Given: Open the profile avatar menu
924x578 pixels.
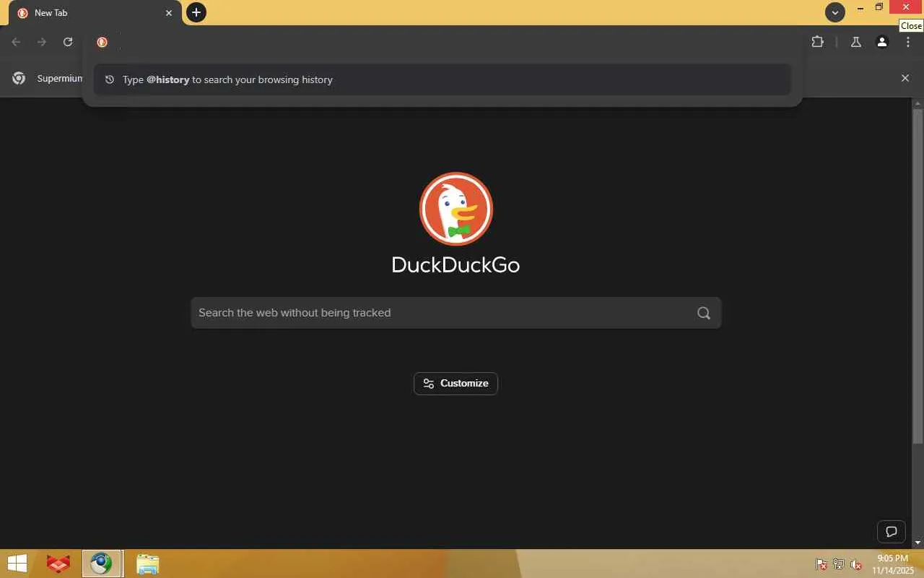Looking at the screenshot, I should pos(882,42).
